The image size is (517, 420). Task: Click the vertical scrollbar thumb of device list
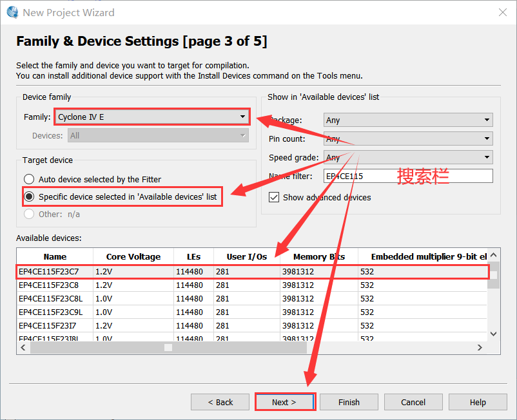pyautogui.click(x=494, y=274)
